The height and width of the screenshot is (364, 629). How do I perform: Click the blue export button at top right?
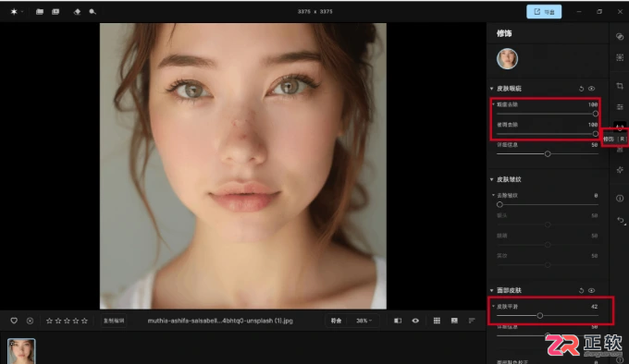pos(544,12)
